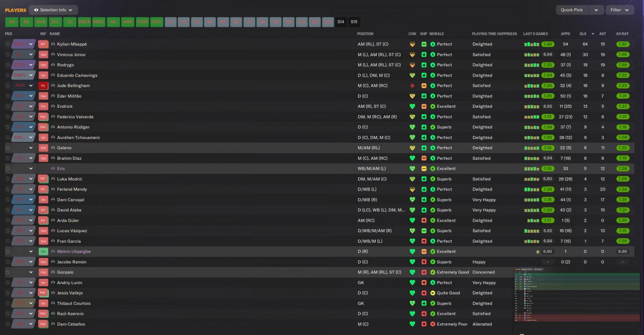Click the Hol status badge for Rodrygo

tap(43, 65)
